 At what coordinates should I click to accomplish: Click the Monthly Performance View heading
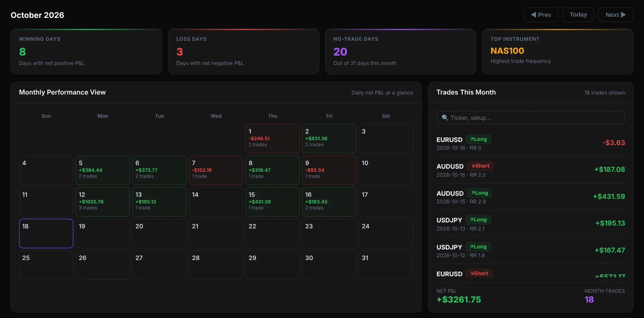[62, 92]
